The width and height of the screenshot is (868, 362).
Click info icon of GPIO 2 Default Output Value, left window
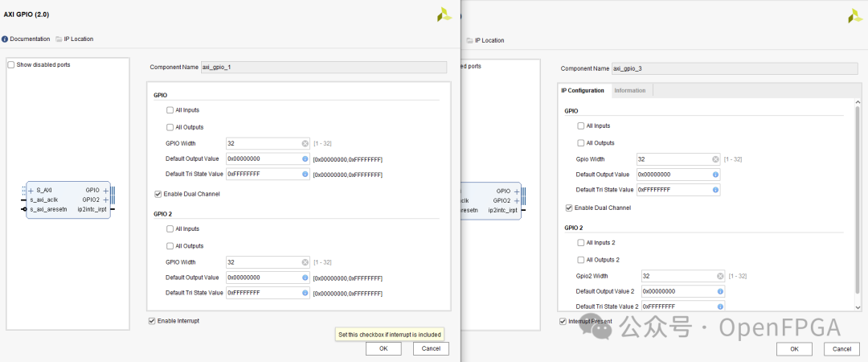pos(305,278)
